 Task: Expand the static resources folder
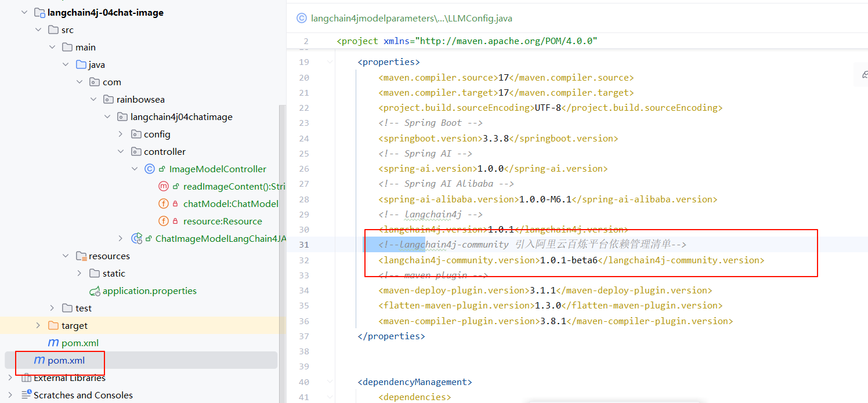[x=79, y=274]
